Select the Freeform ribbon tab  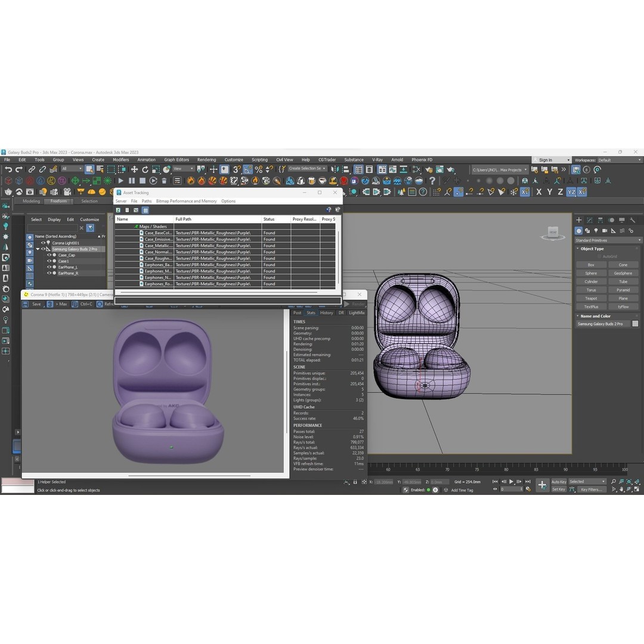click(x=58, y=202)
